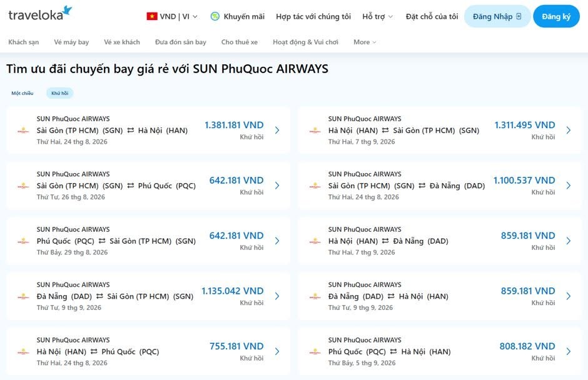
Task: Click page heading about SUN PhuQuoc AIRWAYS deals
Action: (167, 69)
